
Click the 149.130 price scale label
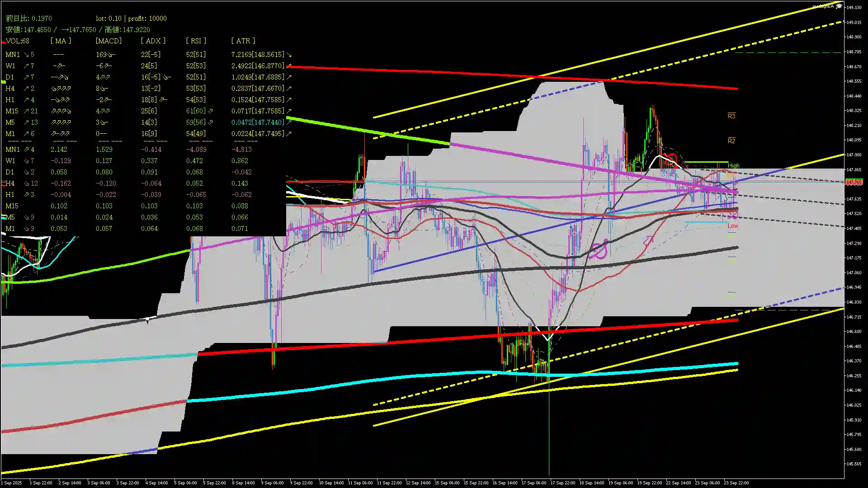click(x=854, y=8)
